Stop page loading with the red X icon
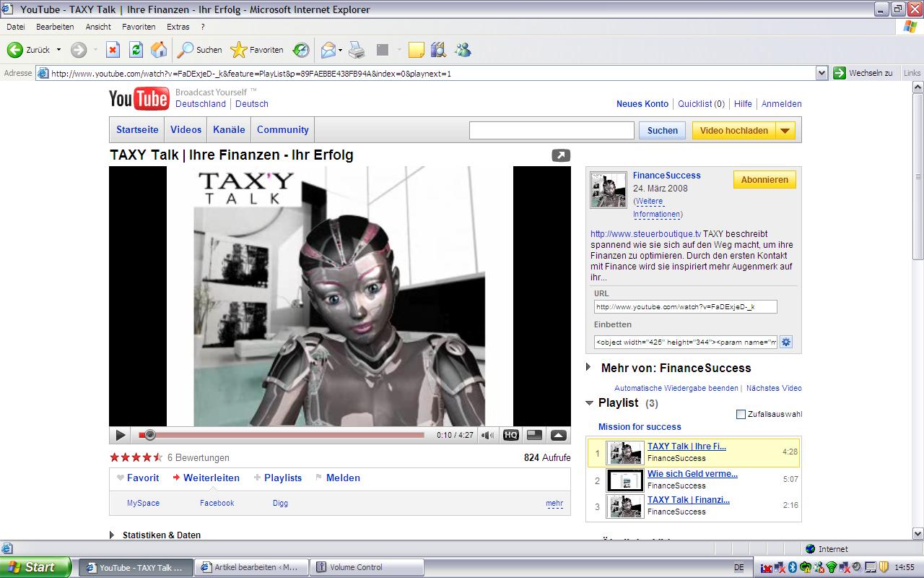This screenshot has height=578, width=924. pos(113,50)
